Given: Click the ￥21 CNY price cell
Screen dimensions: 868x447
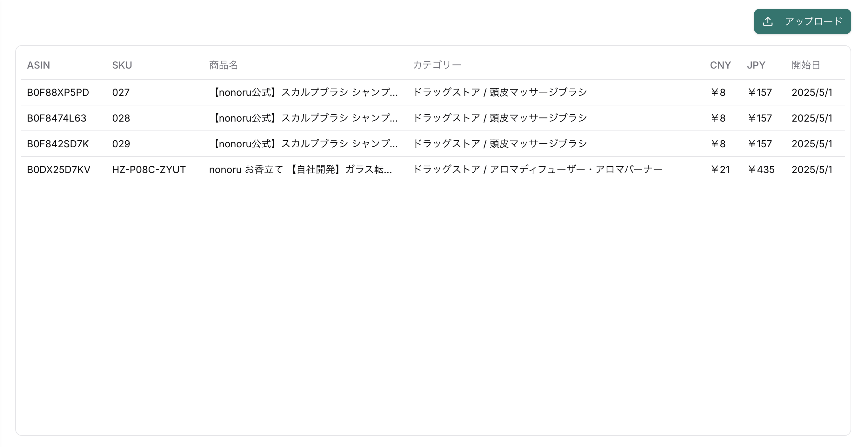Looking at the screenshot, I should (720, 170).
